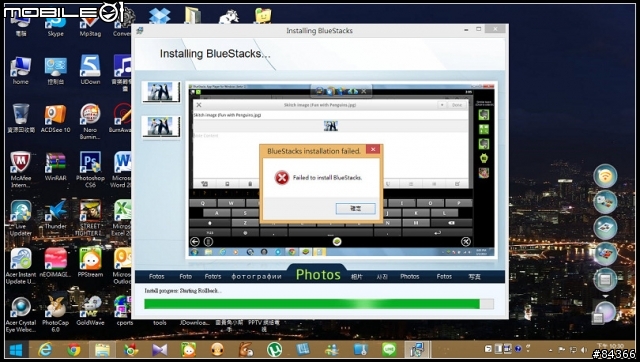Image resolution: width=640 pixels, height=362 pixels.
Task: Launch Nero Burning from the desktop
Action: click(90, 121)
